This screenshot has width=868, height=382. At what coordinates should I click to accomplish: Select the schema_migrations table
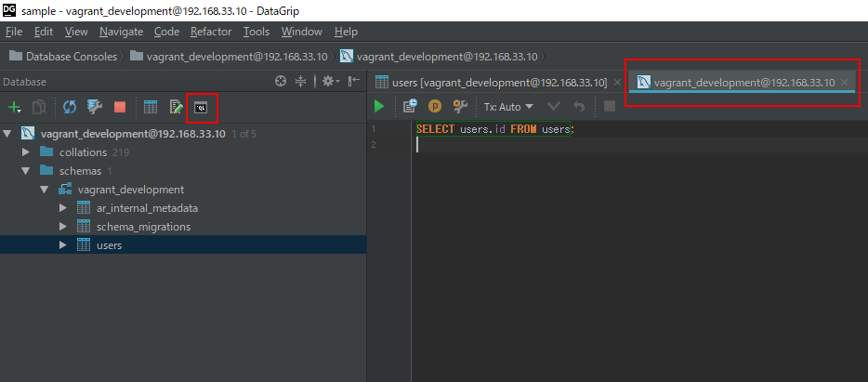[143, 227]
